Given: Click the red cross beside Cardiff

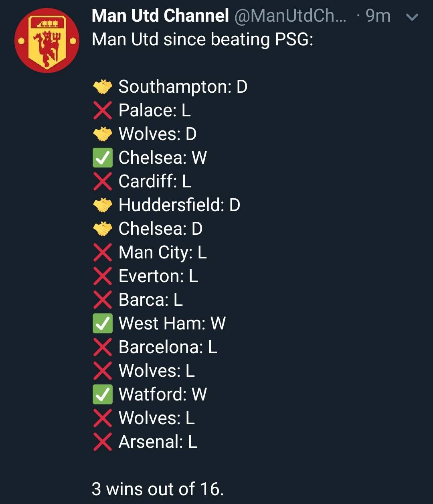Looking at the screenshot, I should (103, 182).
